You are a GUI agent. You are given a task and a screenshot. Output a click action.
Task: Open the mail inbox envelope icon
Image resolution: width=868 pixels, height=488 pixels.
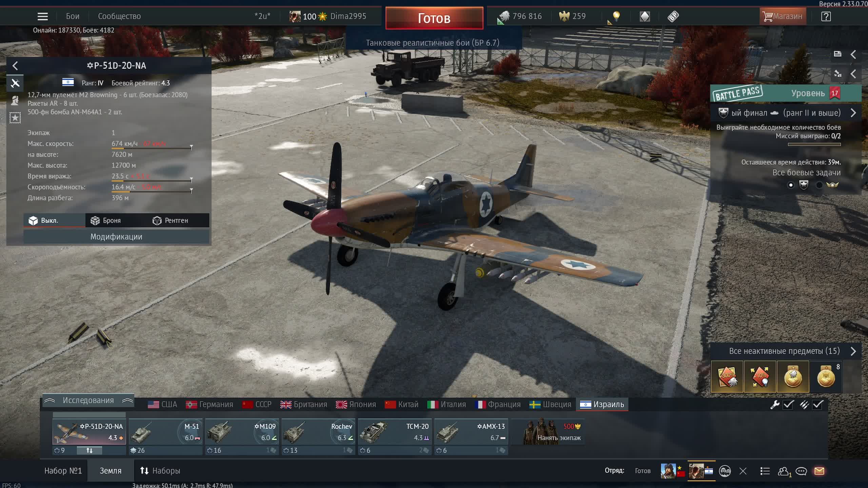pos(819,471)
